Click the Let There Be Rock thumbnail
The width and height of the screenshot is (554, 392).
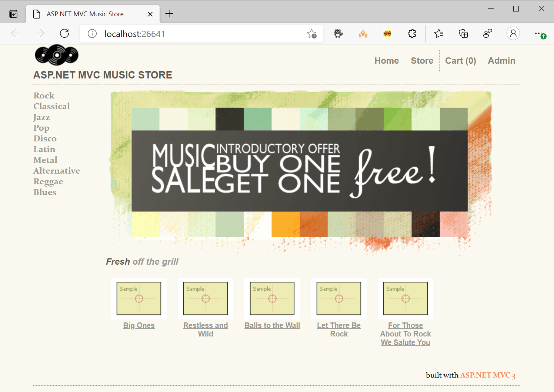(x=339, y=299)
